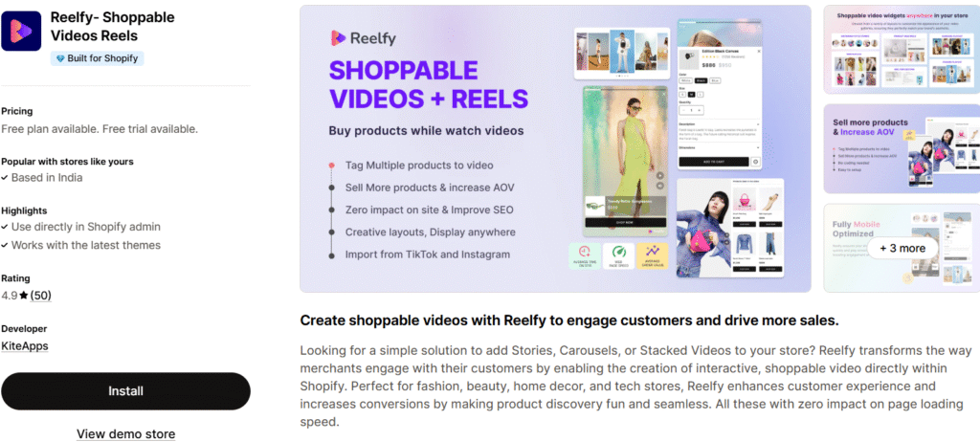Open the main Shoppable Videos + Reels banner
The width and height of the screenshot is (980, 442).
[x=555, y=149]
